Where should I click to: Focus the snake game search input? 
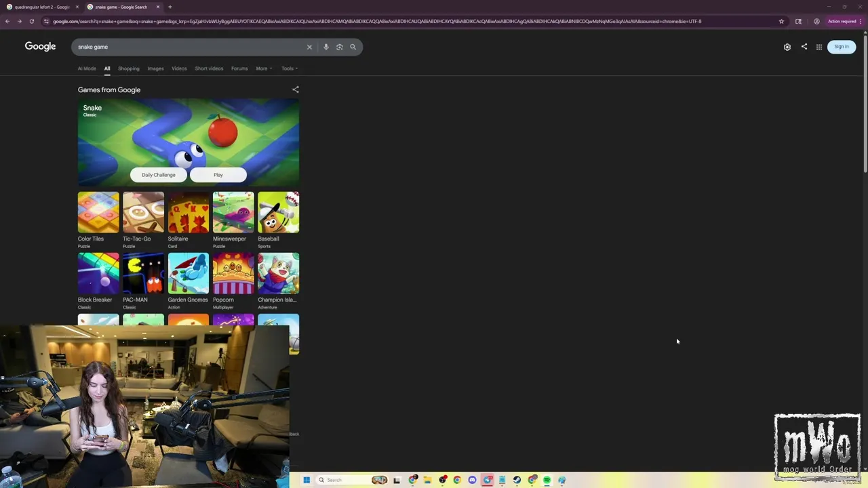click(x=190, y=47)
